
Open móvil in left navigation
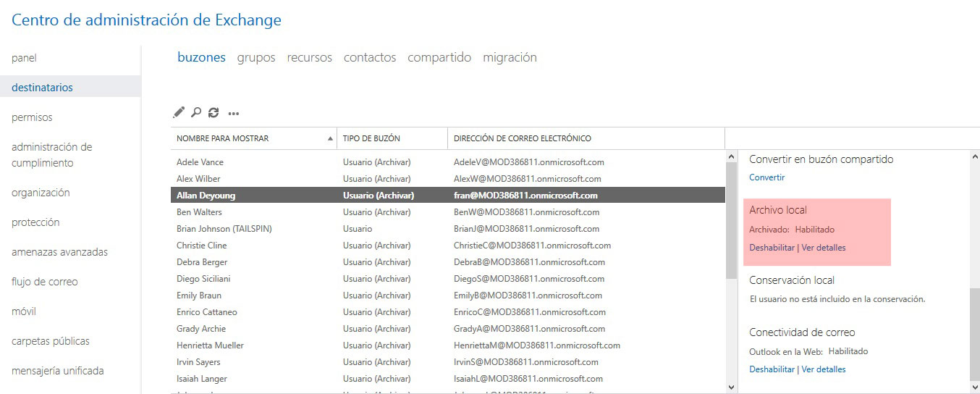[24, 311]
